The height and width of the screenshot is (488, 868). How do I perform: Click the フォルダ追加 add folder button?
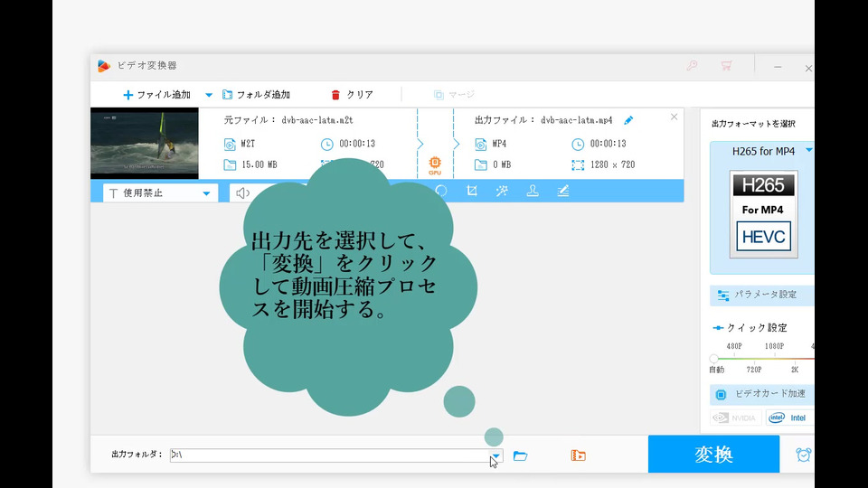(256, 95)
